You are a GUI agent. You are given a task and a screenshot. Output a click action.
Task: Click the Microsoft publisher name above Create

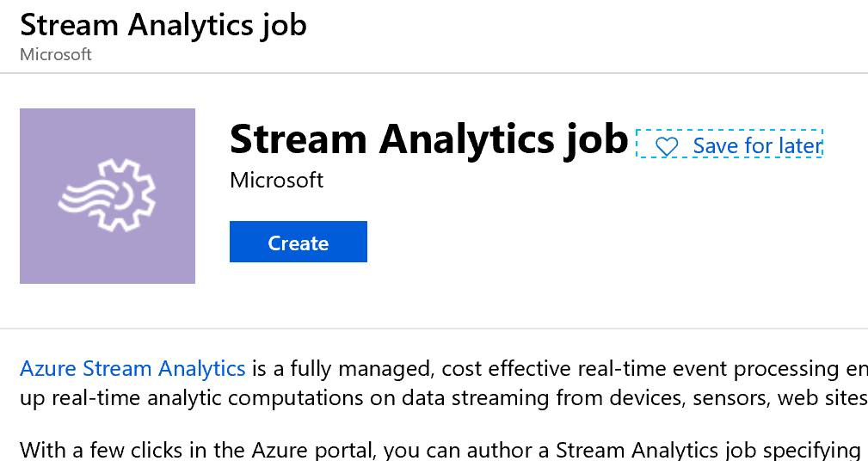point(277,180)
